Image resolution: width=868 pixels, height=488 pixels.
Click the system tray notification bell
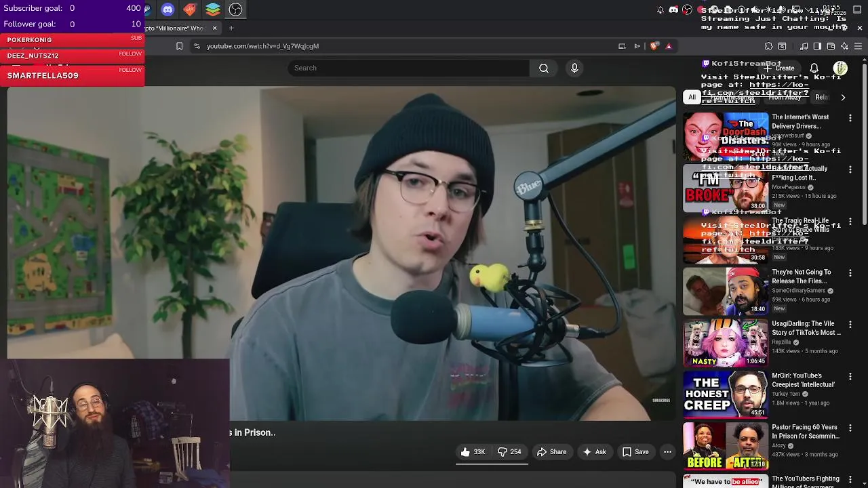tap(660, 9)
